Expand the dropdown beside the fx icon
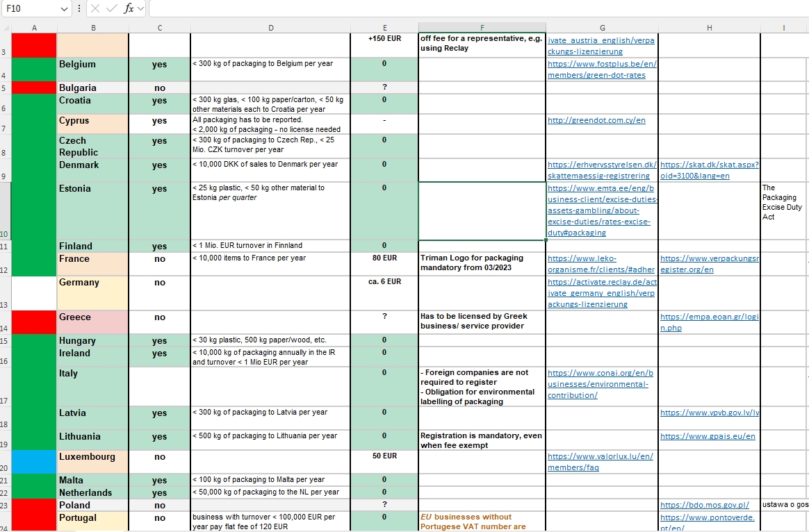The width and height of the screenshot is (809, 532). (x=141, y=8)
